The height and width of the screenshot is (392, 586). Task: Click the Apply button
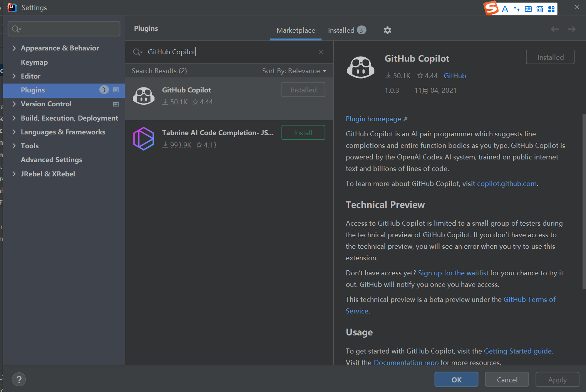[557, 380]
